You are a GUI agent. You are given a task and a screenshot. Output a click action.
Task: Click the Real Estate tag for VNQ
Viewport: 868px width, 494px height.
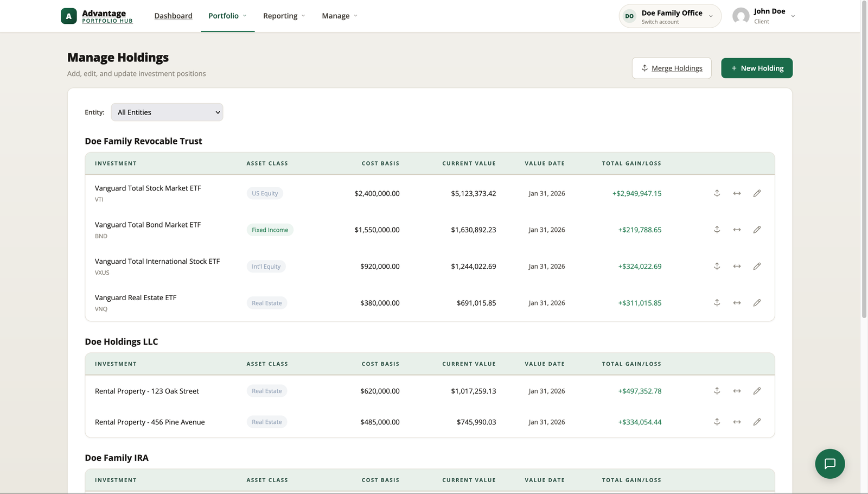[x=266, y=303]
